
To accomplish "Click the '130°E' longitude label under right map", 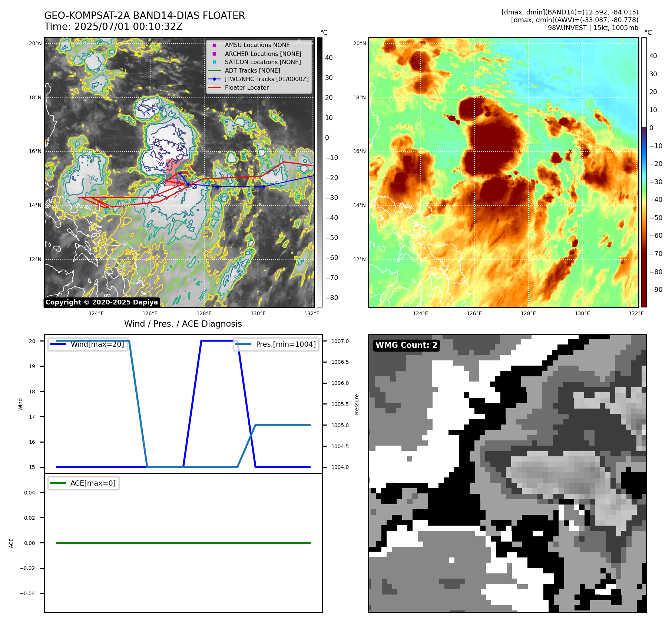I will pyautogui.click(x=582, y=313).
